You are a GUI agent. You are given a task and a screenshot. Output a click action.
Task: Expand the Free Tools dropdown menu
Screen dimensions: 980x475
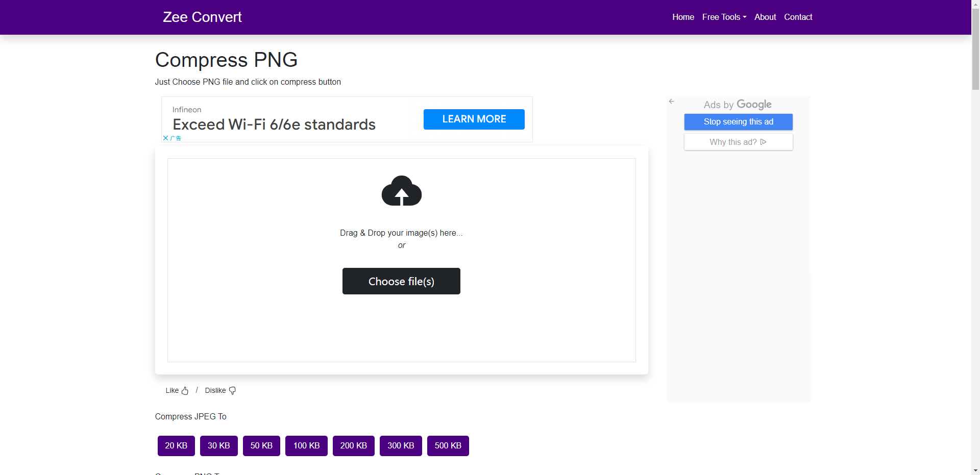724,17
